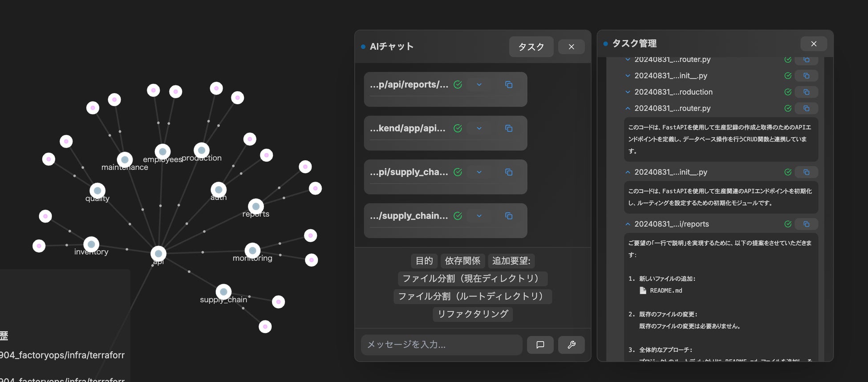Expand the 20240831_...roduction task row

click(x=628, y=92)
